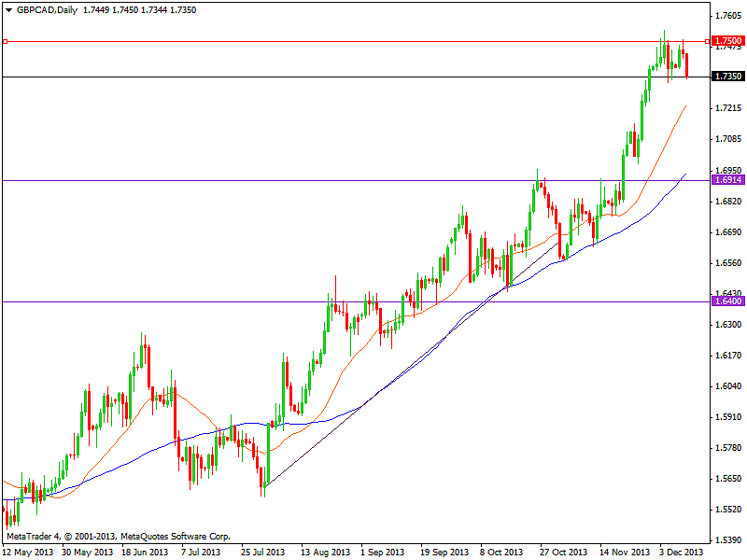Select the red 1.7500 price label
The width and height of the screenshot is (747, 560).
727,41
